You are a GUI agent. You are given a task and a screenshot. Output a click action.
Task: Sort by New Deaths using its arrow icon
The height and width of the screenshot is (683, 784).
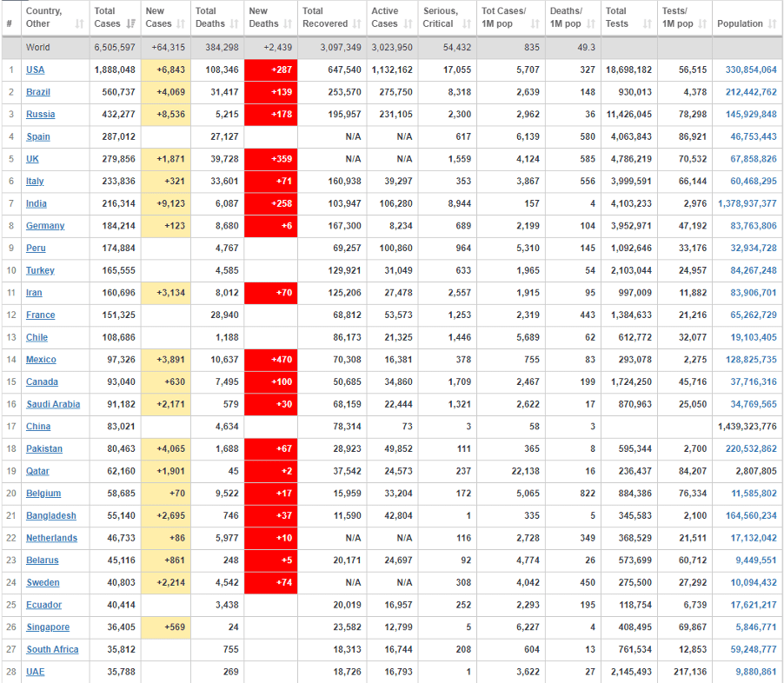click(288, 23)
